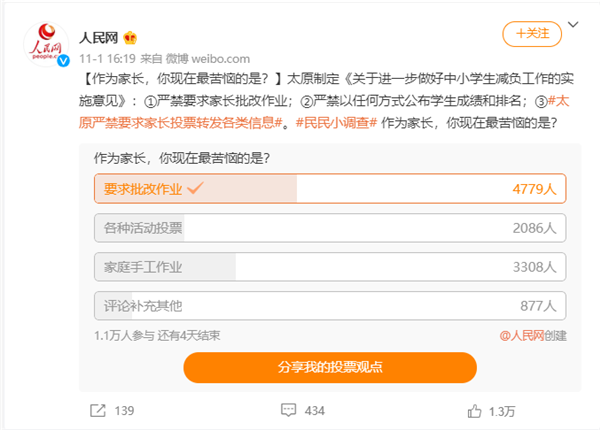Click the repost share icon
Screen dimensions: 600x430
click(x=98, y=410)
